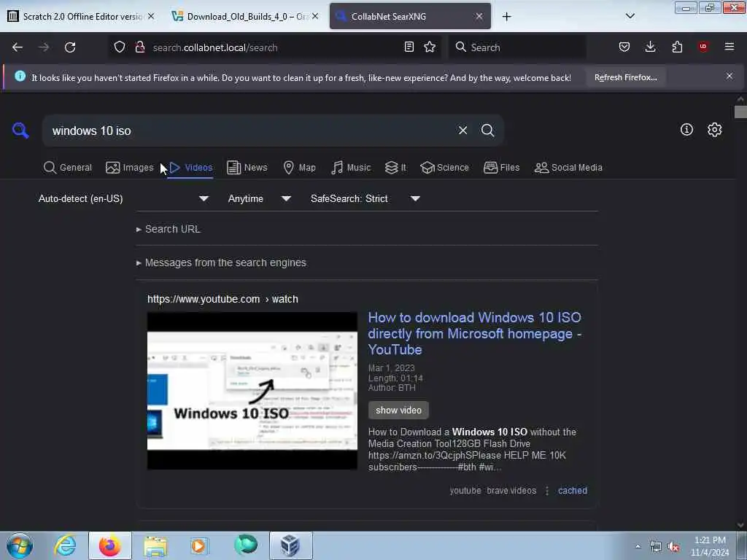Open the result options three-dot menu
747x560 pixels.
pyautogui.click(x=547, y=491)
